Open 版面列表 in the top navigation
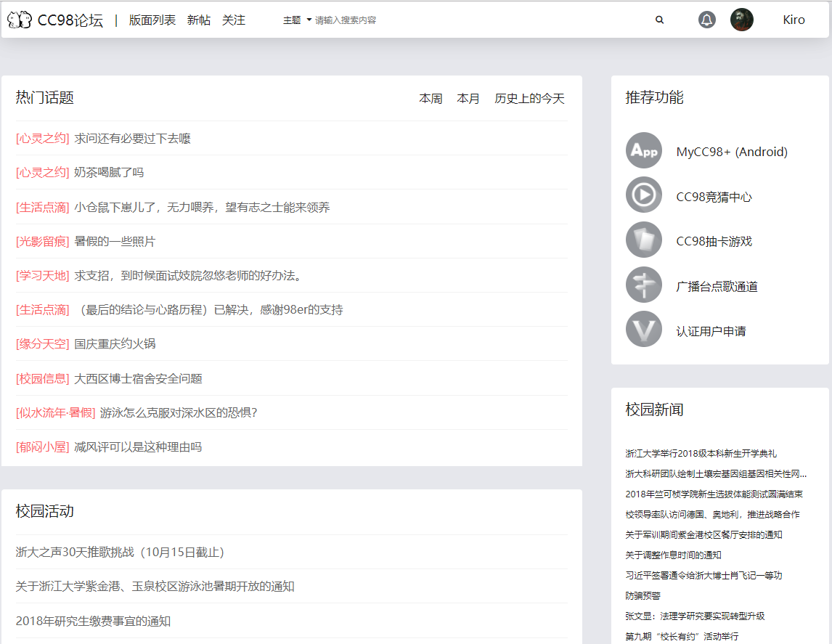 point(152,20)
